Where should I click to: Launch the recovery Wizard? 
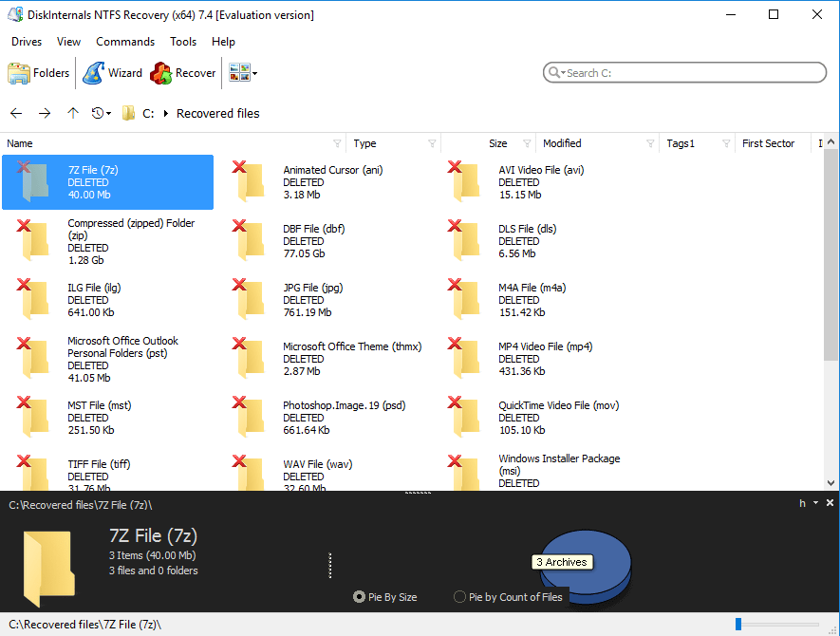pos(112,73)
